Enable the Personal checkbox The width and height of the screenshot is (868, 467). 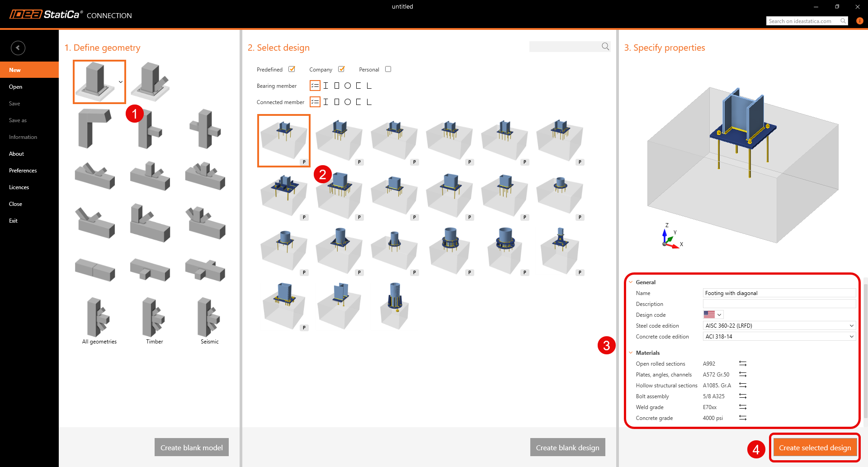[x=388, y=69]
